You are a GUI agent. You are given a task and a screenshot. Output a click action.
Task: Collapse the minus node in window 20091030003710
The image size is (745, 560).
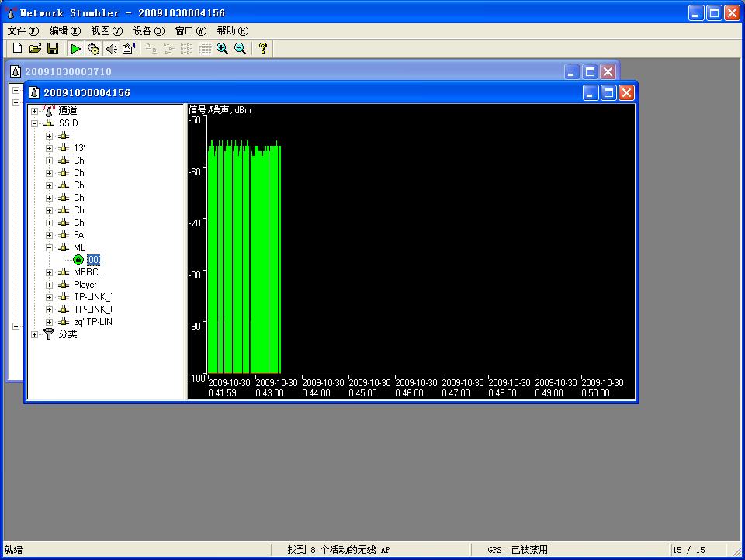tap(16, 102)
